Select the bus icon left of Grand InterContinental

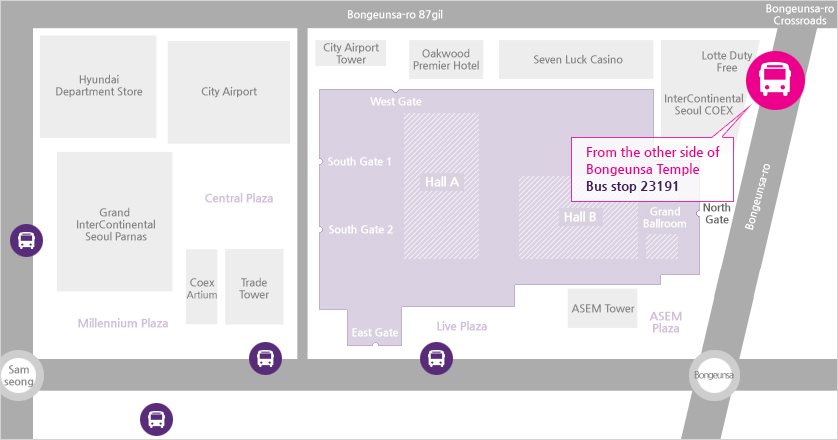[x=26, y=240]
